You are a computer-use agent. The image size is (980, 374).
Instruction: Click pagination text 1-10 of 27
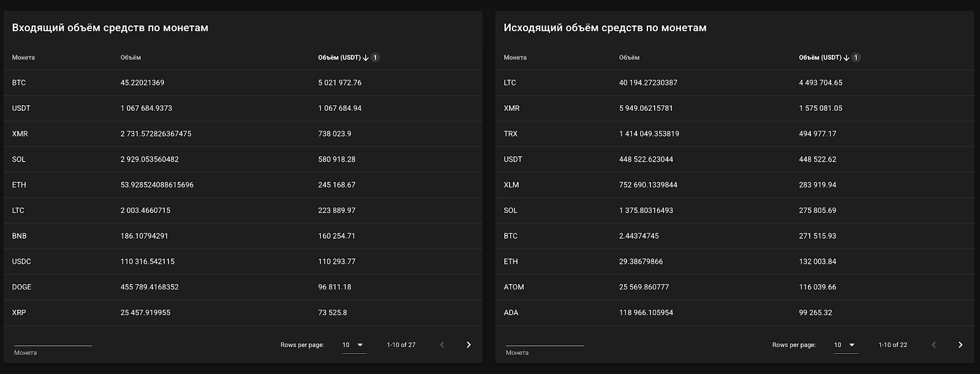click(x=401, y=345)
